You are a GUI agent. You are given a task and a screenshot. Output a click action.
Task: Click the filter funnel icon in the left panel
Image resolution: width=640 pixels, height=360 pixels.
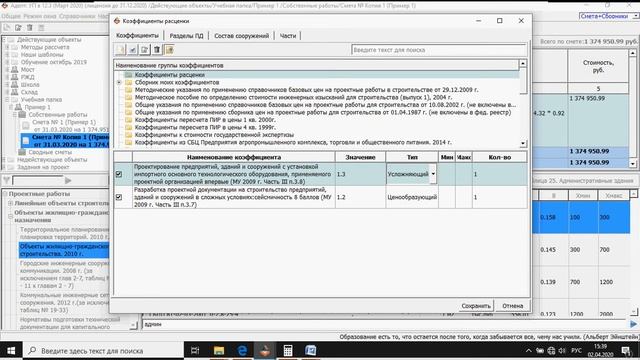7,180
